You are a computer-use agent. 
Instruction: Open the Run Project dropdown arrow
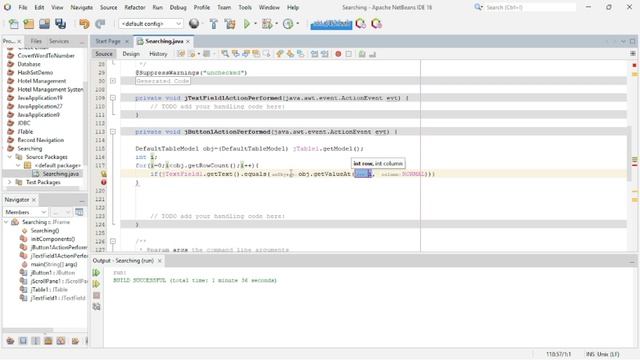(256, 24)
